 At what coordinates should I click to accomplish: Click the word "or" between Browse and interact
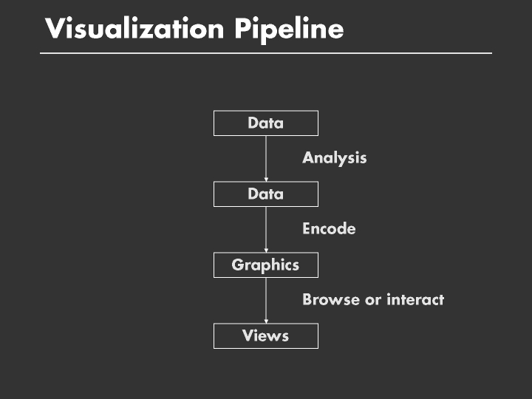(x=373, y=300)
